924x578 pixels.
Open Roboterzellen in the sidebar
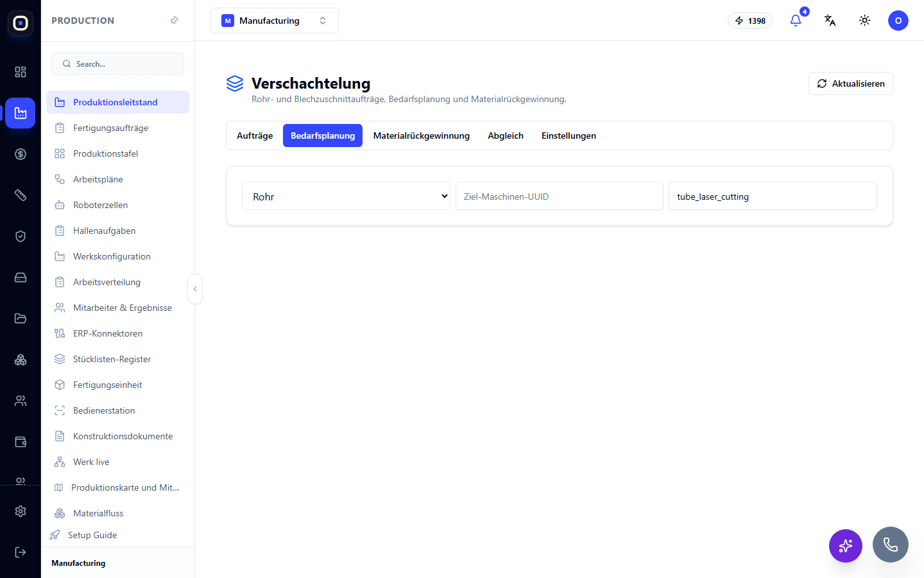click(x=118, y=205)
